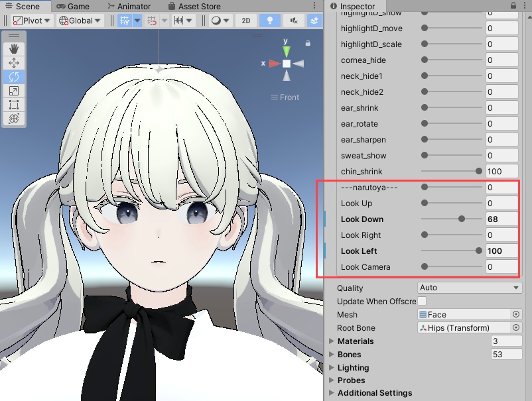Viewport: 532px width, 401px height.
Task: Toggle grid snapping icon
Action: 152,21
